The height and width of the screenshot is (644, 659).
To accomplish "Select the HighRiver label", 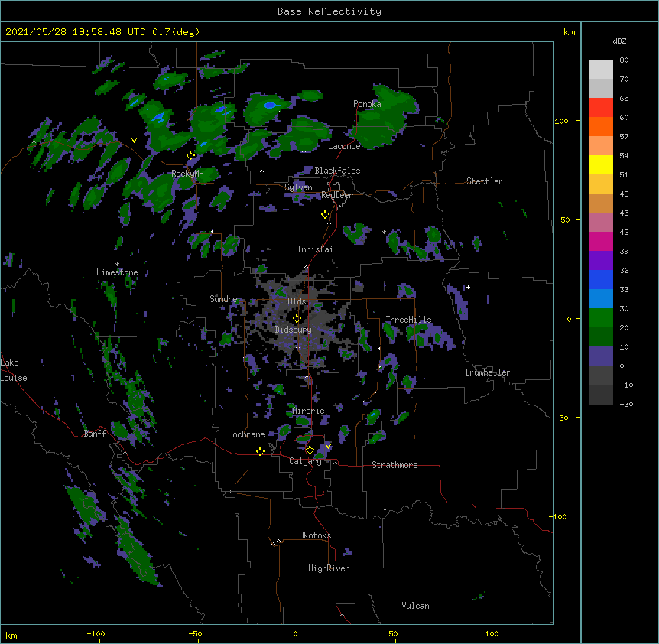I will 329,568.
